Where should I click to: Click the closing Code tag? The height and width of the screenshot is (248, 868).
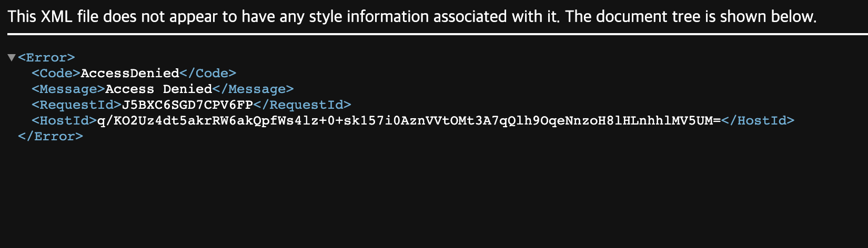208,73
